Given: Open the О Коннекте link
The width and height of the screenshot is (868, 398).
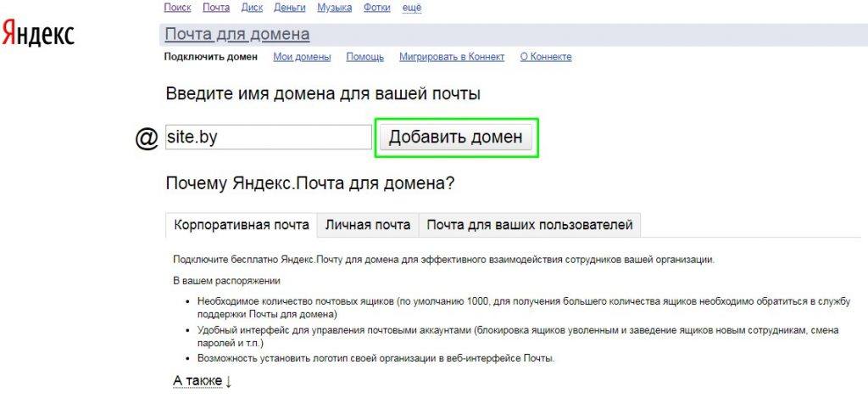Looking at the screenshot, I should coord(546,57).
